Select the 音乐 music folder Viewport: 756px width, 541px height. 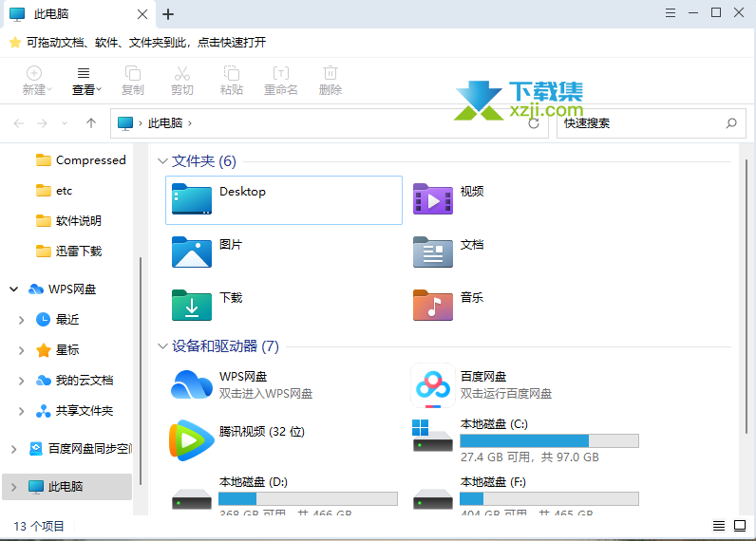(x=448, y=304)
